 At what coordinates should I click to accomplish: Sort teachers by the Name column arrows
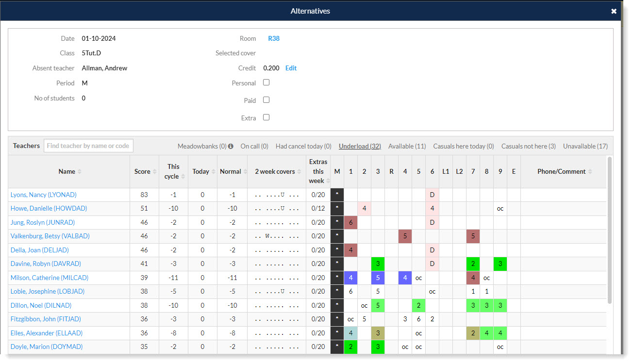(79, 171)
